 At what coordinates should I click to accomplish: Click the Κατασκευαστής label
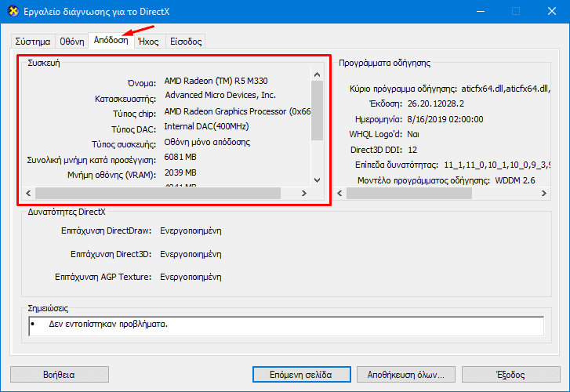click(125, 99)
